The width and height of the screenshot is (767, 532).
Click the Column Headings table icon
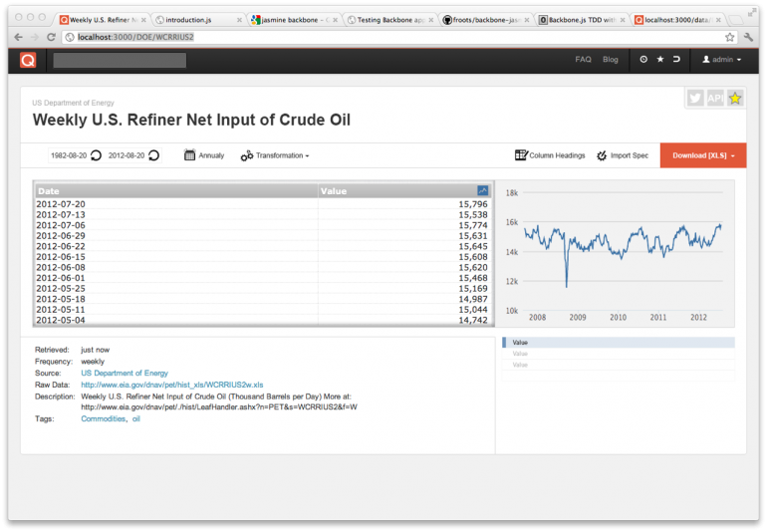(x=521, y=155)
